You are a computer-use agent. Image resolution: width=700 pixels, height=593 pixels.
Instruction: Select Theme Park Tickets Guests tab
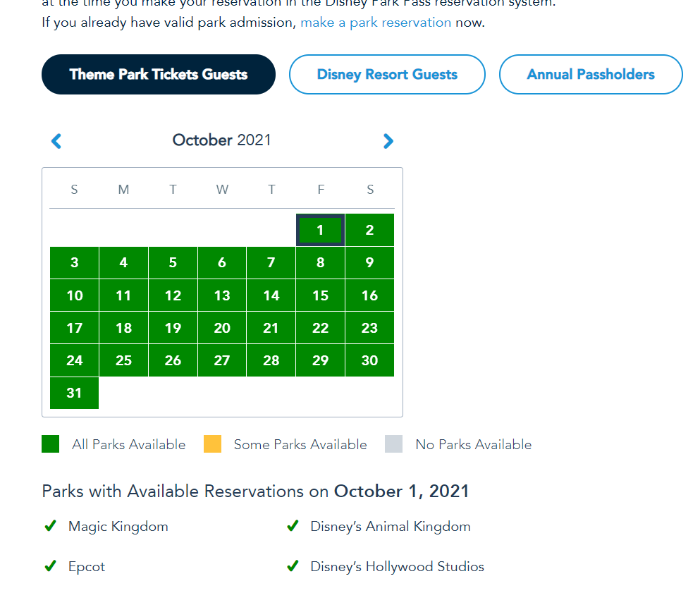[158, 75]
